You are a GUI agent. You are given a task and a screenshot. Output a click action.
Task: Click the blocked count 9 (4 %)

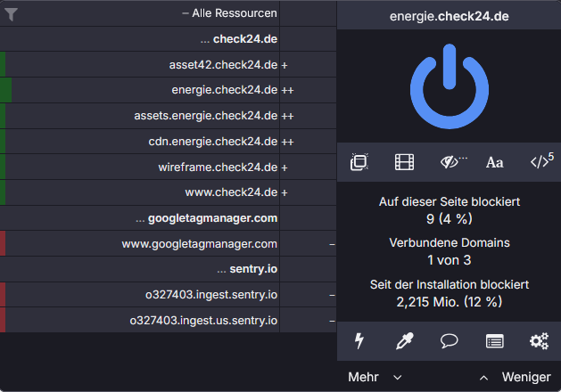(449, 218)
